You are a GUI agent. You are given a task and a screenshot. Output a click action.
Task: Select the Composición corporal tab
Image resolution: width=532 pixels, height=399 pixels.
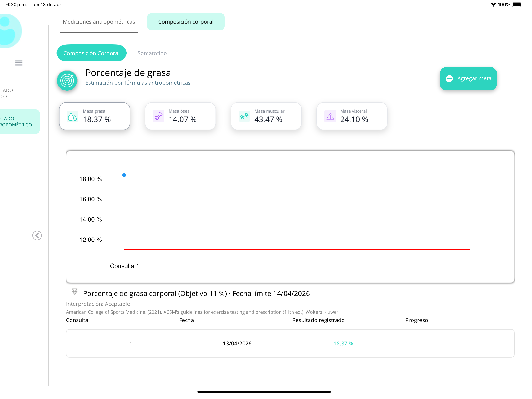pyautogui.click(x=186, y=22)
